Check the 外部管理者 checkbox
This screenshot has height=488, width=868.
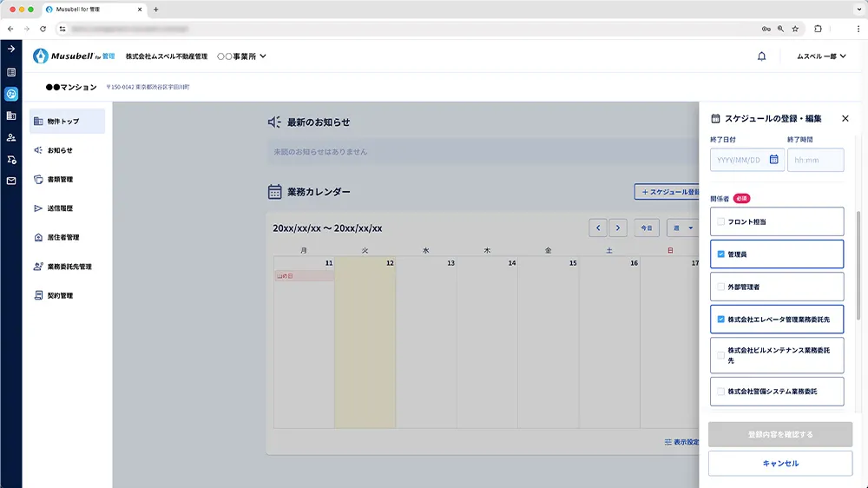(x=720, y=287)
